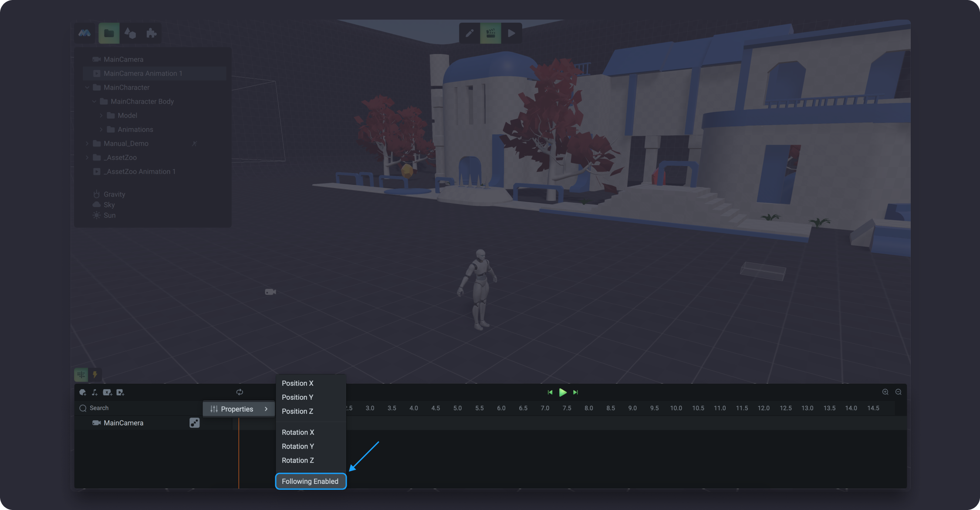Click the Model folder label
The width and height of the screenshot is (980, 510).
127,116
